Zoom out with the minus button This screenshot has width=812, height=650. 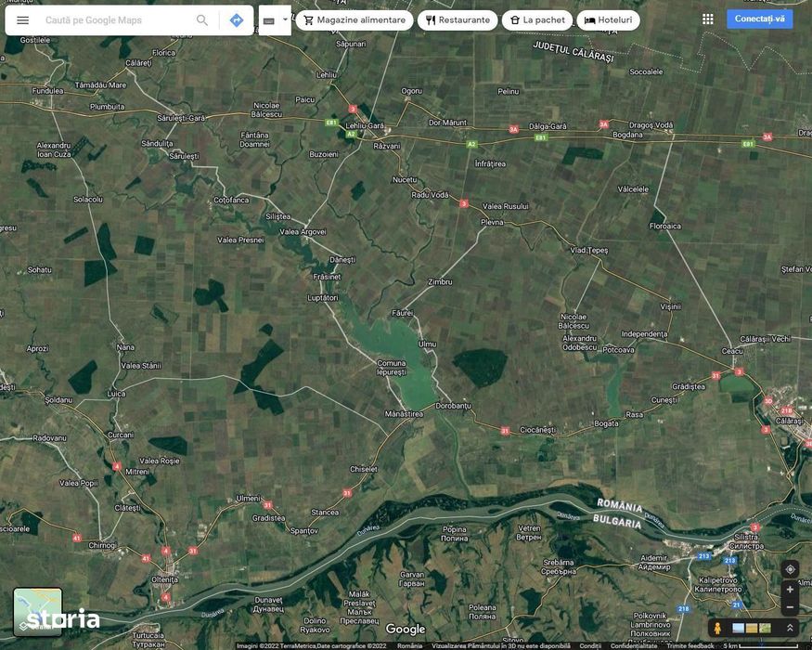click(791, 607)
